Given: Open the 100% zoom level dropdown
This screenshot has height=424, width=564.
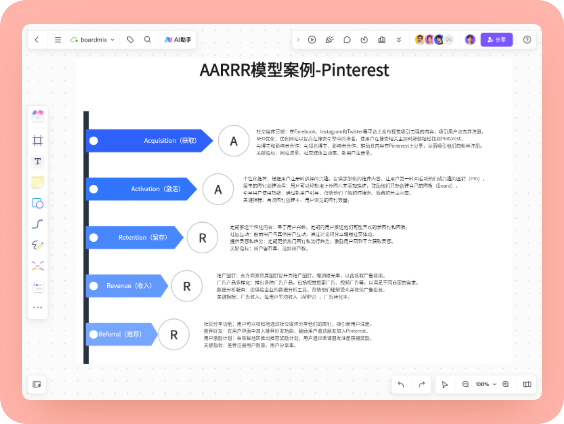Looking at the screenshot, I should 486,384.
